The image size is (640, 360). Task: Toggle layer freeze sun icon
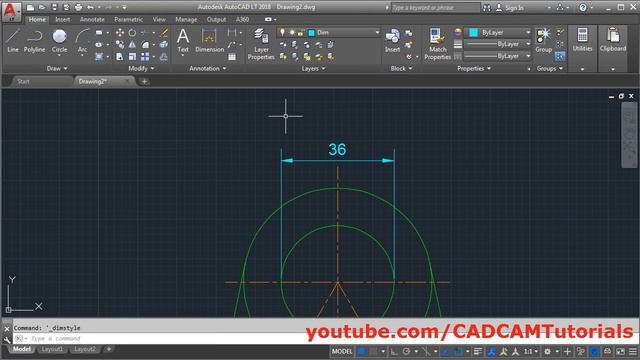click(x=292, y=32)
